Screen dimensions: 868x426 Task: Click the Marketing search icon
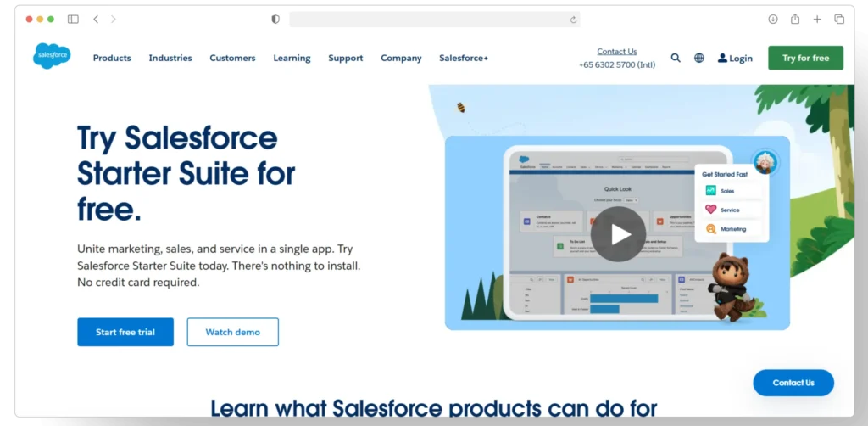point(711,229)
